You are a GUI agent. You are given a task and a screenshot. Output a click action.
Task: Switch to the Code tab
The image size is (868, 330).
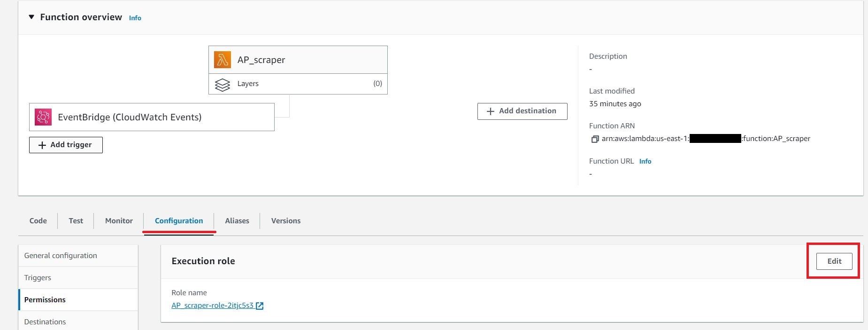click(38, 220)
